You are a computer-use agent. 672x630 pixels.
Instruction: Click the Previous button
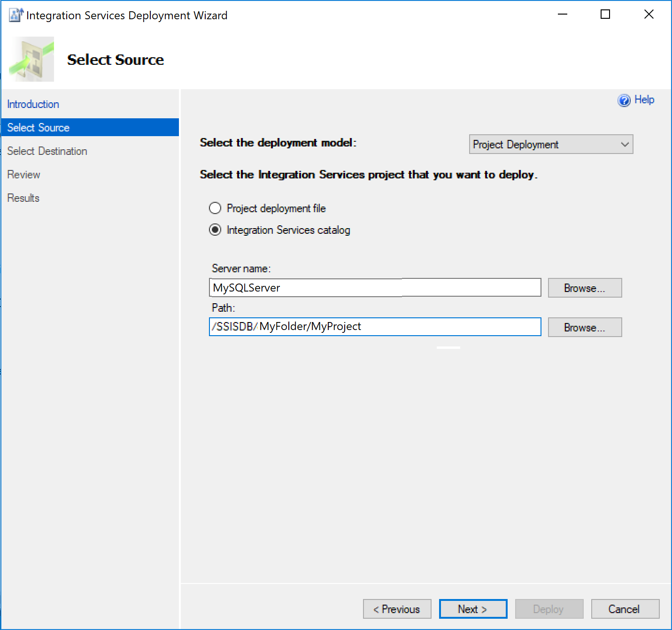tap(397, 609)
